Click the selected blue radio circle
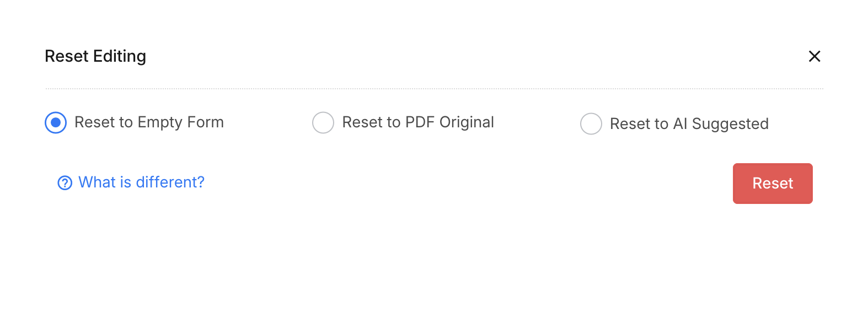This screenshot has width=868, height=312. [56, 122]
